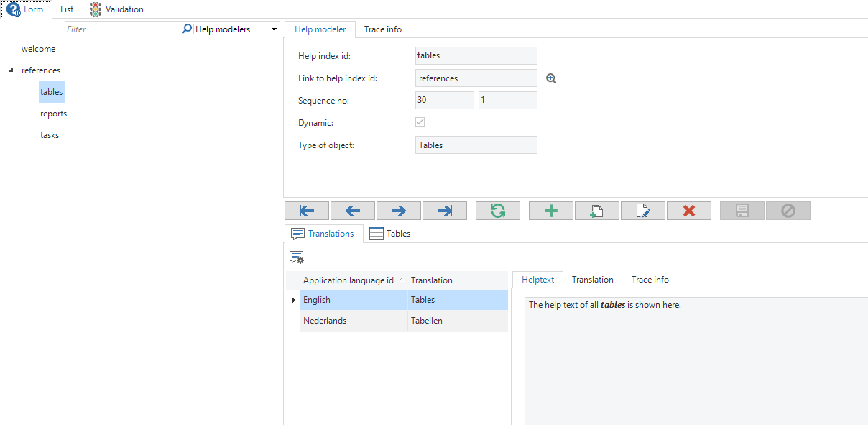Image resolution: width=868 pixels, height=425 pixels.
Task: Click the edit record pencil button
Action: pyautogui.click(x=643, y=211)
